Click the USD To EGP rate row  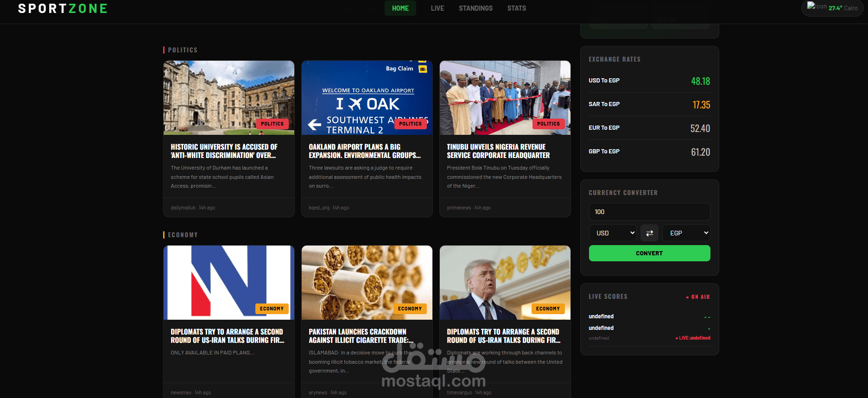coord(649,81)
